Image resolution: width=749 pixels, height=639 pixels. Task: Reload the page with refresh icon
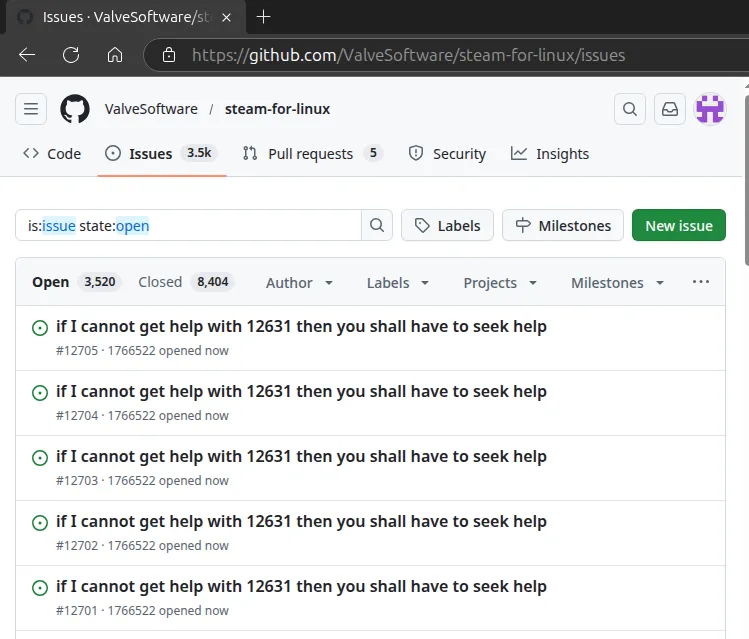[x=71, y=55]
